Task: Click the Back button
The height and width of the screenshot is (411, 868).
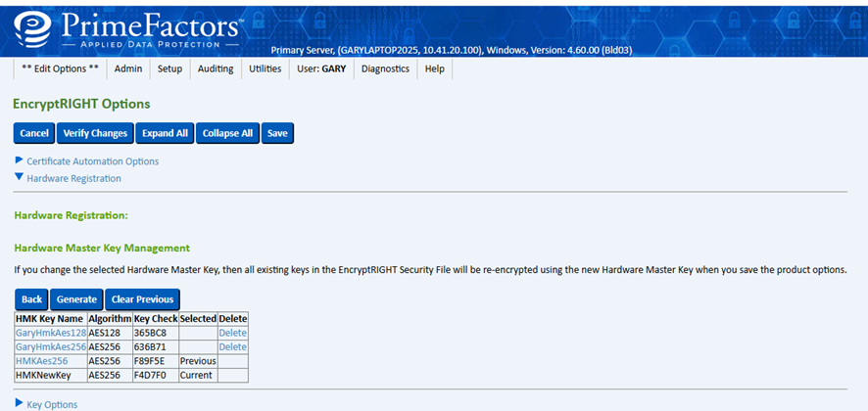Action: [31, 299]
